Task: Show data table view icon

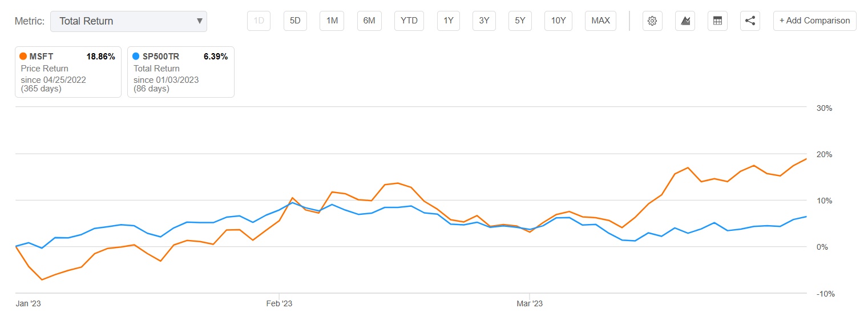Action: click(x=717, y=21)
